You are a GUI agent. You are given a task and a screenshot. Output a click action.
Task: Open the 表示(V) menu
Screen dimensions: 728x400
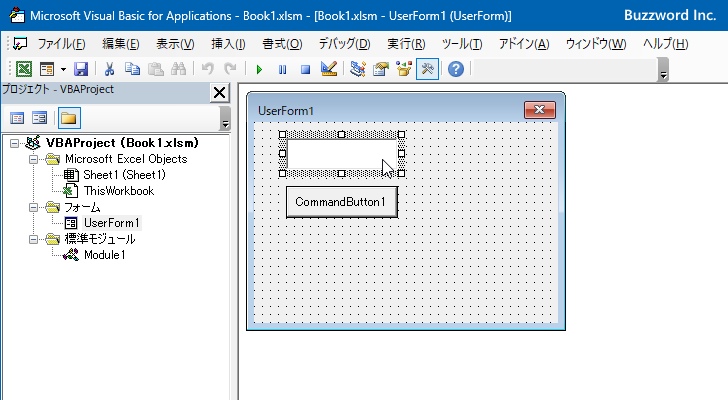click(175, 44)
